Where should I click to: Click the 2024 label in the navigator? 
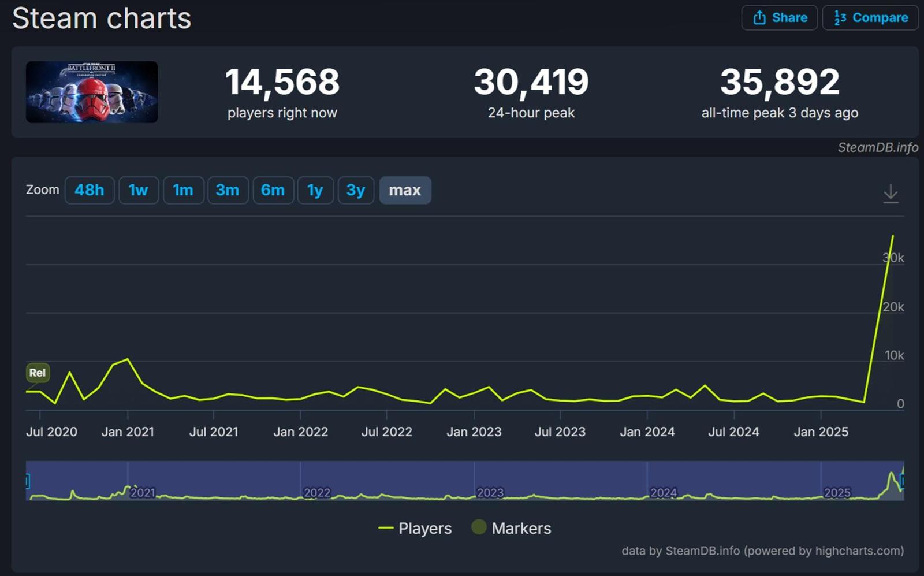pyautogui.click(x=664, y=493)
